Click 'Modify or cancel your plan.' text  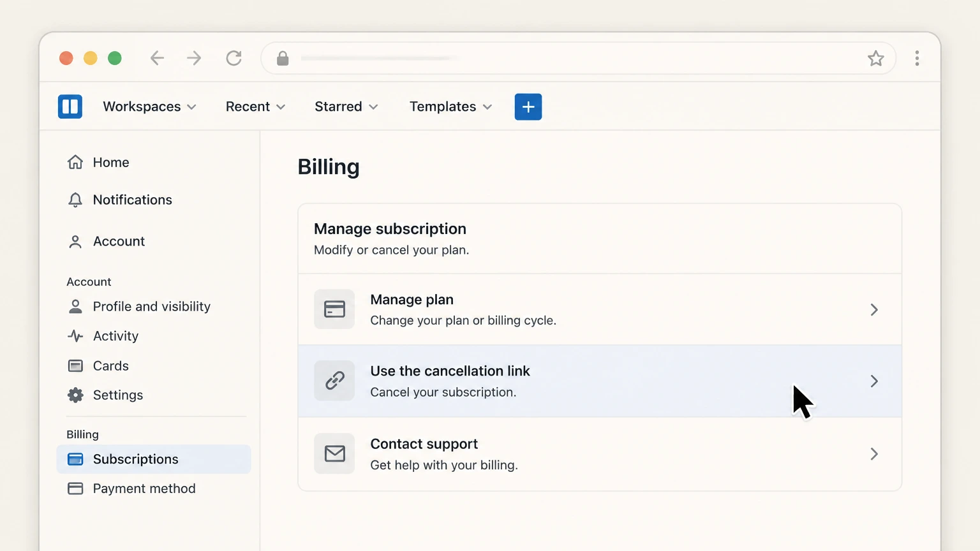tap(392, 250)
